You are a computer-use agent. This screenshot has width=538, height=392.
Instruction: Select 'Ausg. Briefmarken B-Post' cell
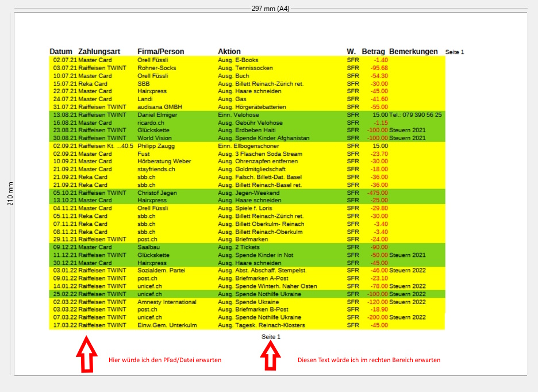click(x=253, y=309)
